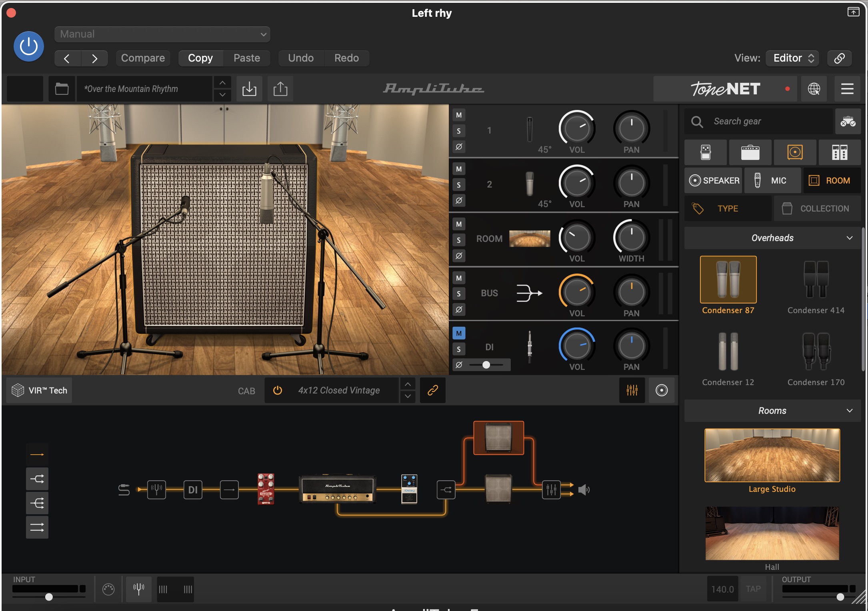Open the speaker selection circle icon

[x=662, y=390]
